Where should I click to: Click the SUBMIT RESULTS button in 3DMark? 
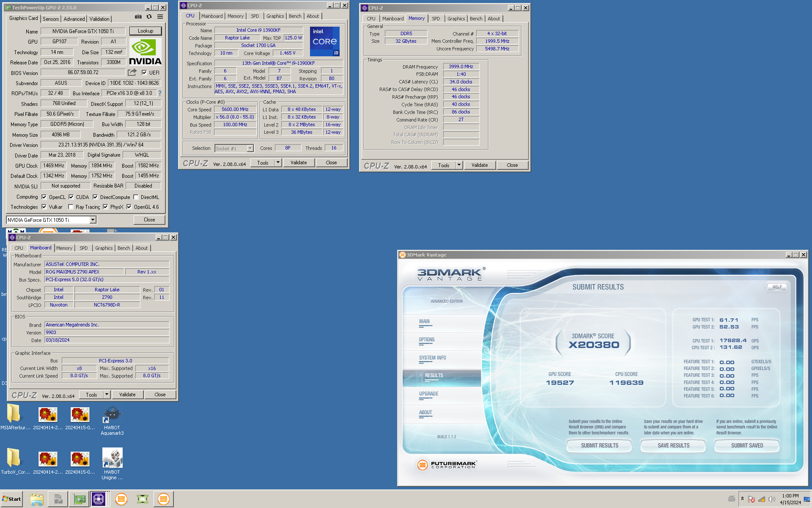point(600,445)
